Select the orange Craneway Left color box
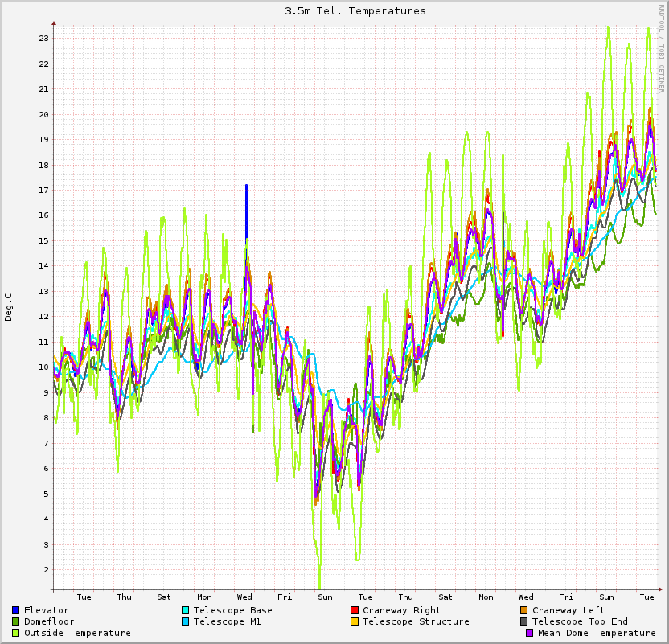Image resolution: width=669 pixels, height=644 pixels. click(524, 610)
